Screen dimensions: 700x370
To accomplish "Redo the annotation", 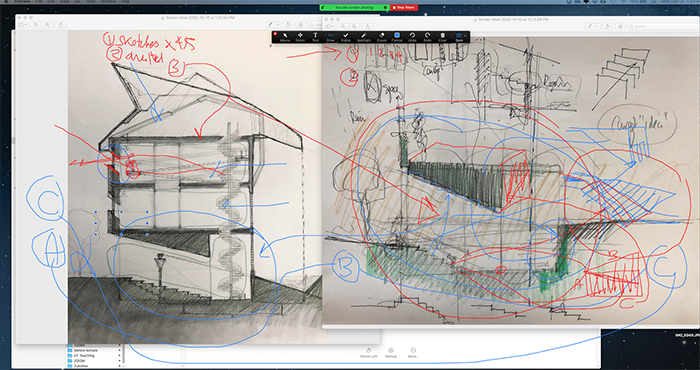I will click(427, 37).
